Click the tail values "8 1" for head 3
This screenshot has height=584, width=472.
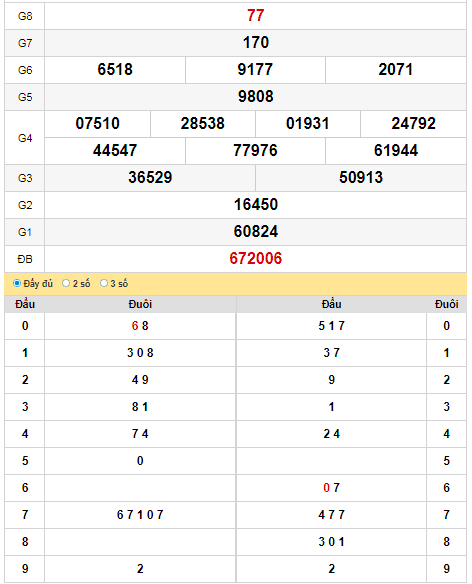(x=140, y=407)
